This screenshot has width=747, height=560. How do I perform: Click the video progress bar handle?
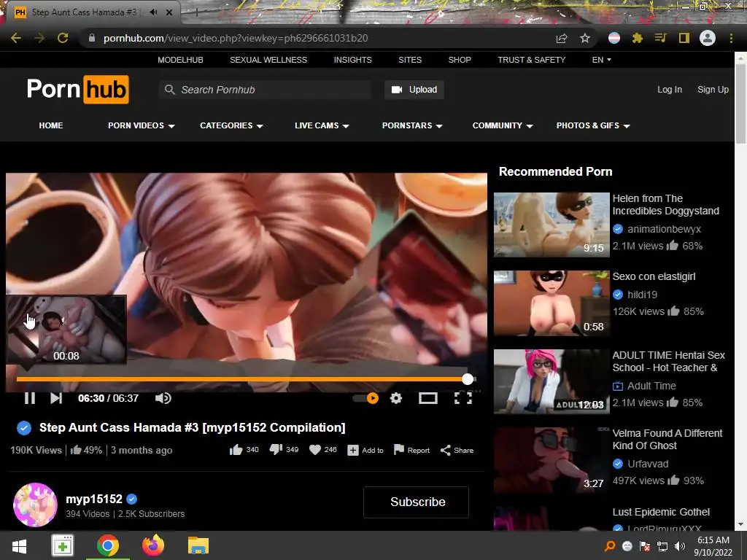click(468, 379)
